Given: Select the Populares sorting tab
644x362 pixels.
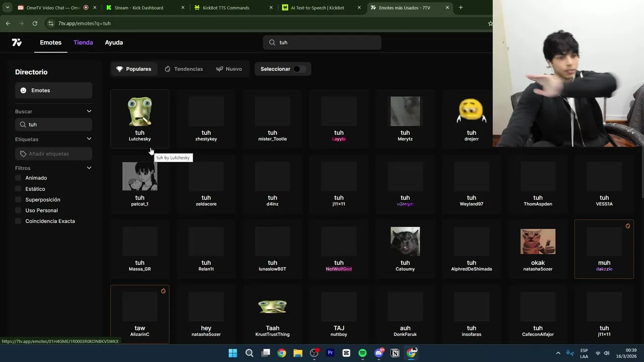Looking at the screenshot, I should [x=134, y=69].
